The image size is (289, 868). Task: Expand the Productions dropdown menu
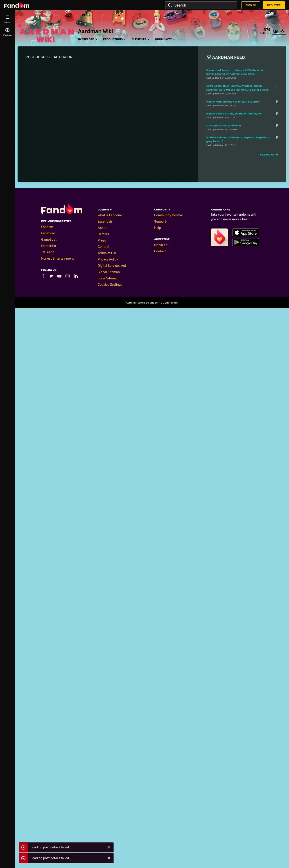[114, 39]
